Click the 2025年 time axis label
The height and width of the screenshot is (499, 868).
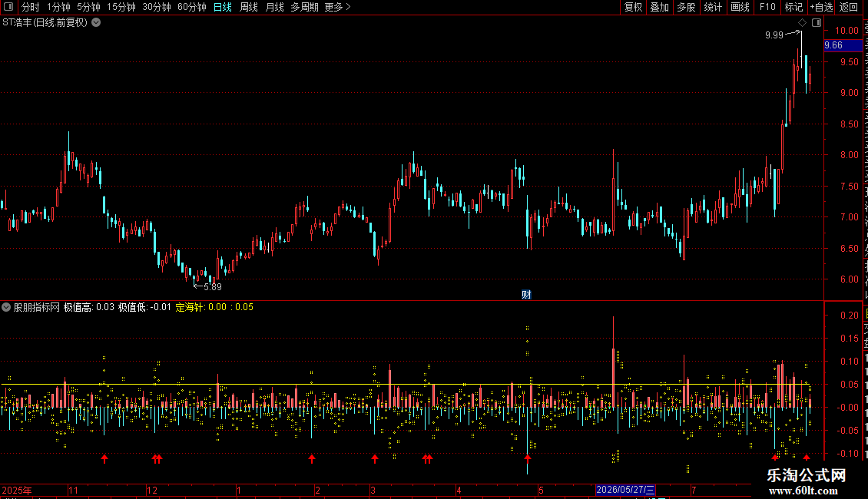point(17,490)
